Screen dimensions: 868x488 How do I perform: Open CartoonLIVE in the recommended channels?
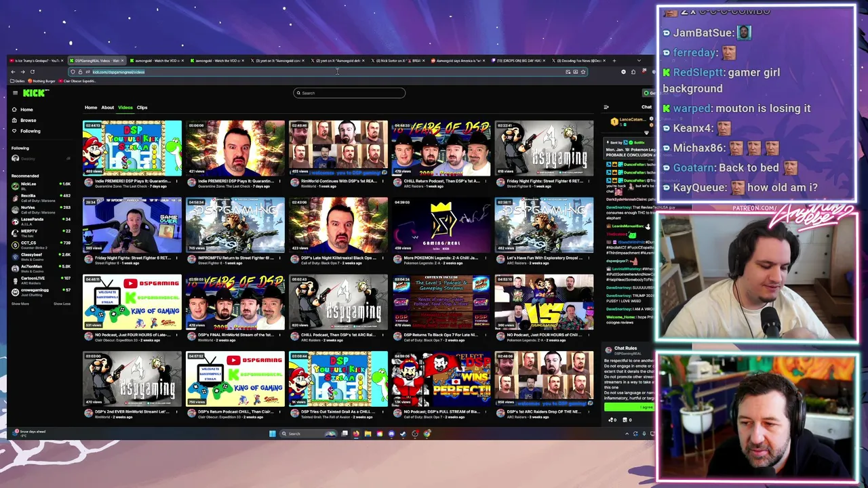coord(41,279)
